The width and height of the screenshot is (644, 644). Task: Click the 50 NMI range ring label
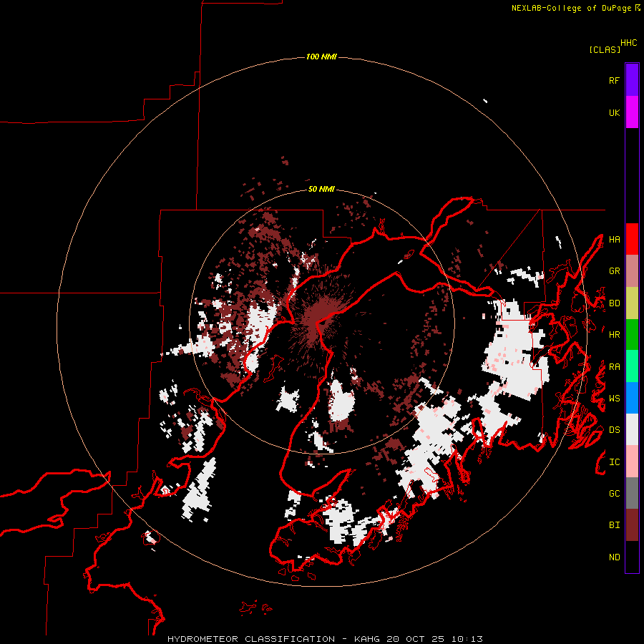321,189
